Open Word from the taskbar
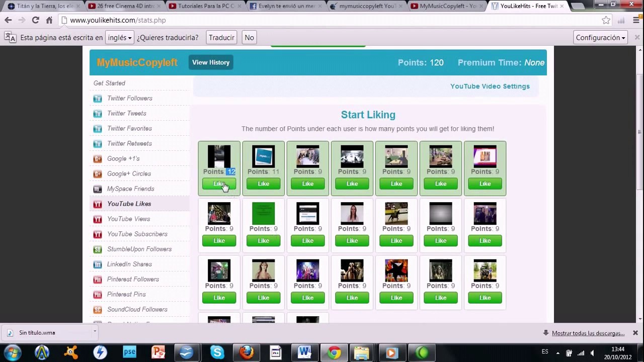This screenshot has width=644, height=362. [x=304, y=352]
